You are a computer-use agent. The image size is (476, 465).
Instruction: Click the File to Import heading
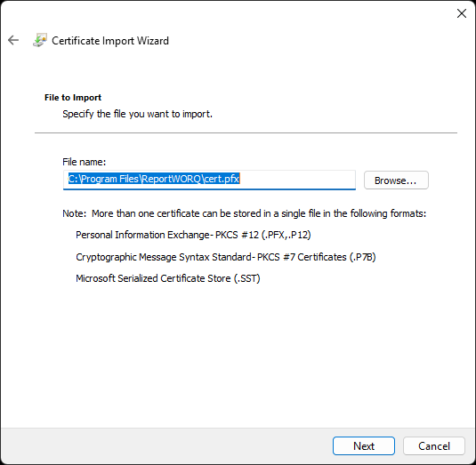[73, 98]
